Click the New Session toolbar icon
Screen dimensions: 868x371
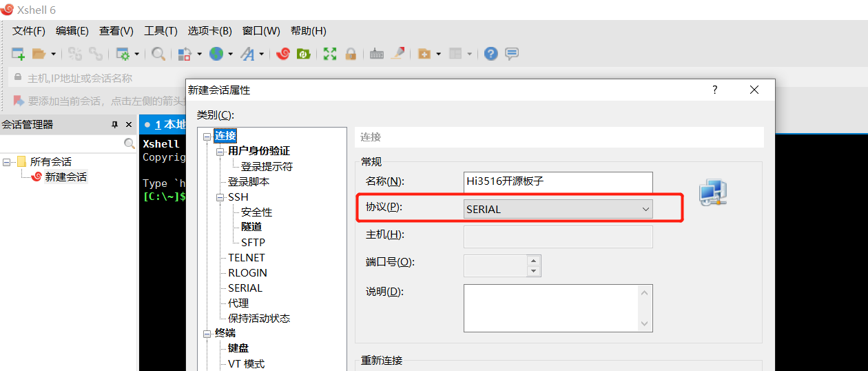(x=19, y=54)
